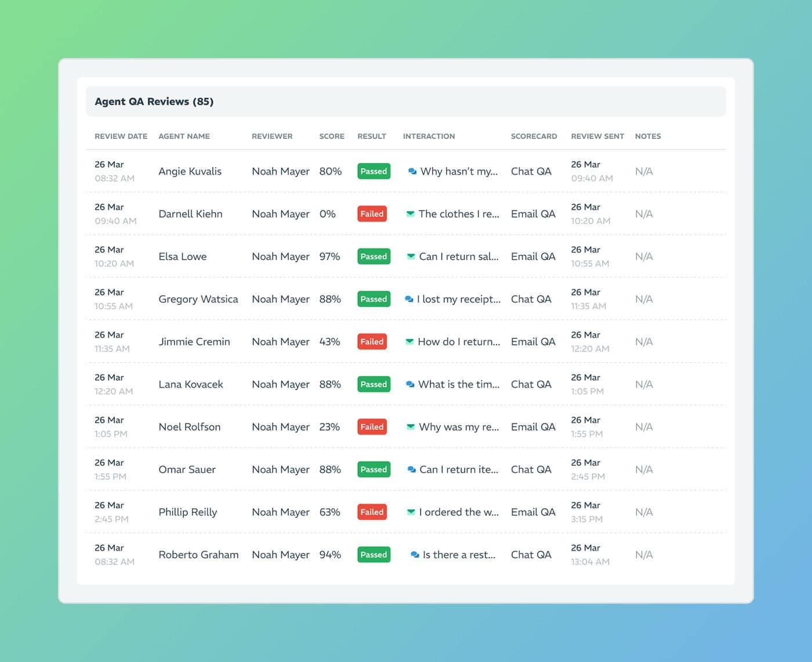Viewport: 812px width, 662px height.
Task: Open interaction 'The clothes I re...'
Action: pyautogui.click(x=459, y=214)
